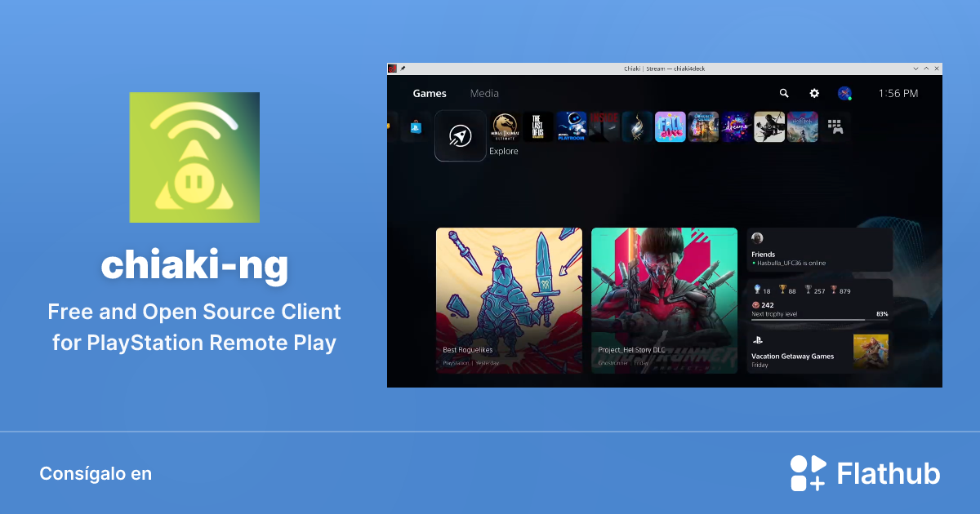Select the Games tab
Screen dimensions: 980x514
click(429, 94)
